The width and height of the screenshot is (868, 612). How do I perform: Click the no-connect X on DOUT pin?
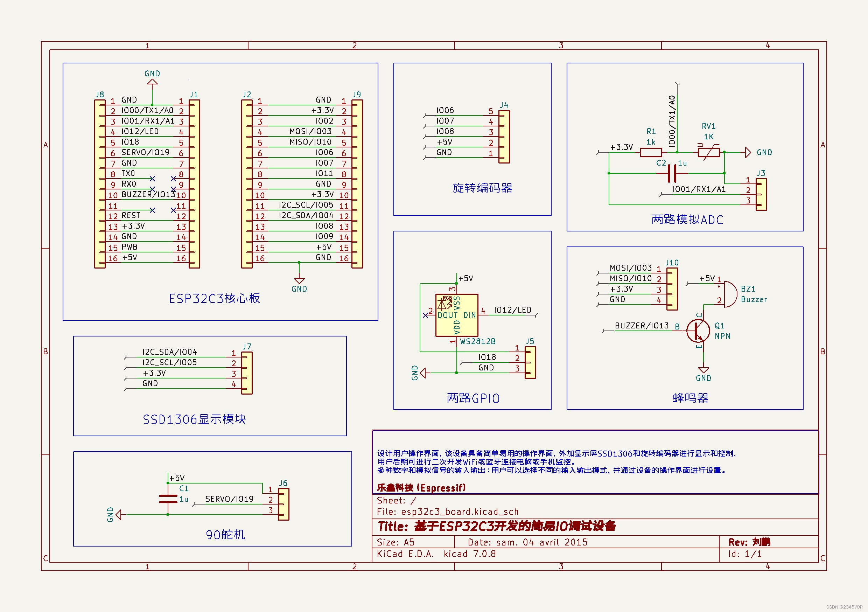pos(425,315)
